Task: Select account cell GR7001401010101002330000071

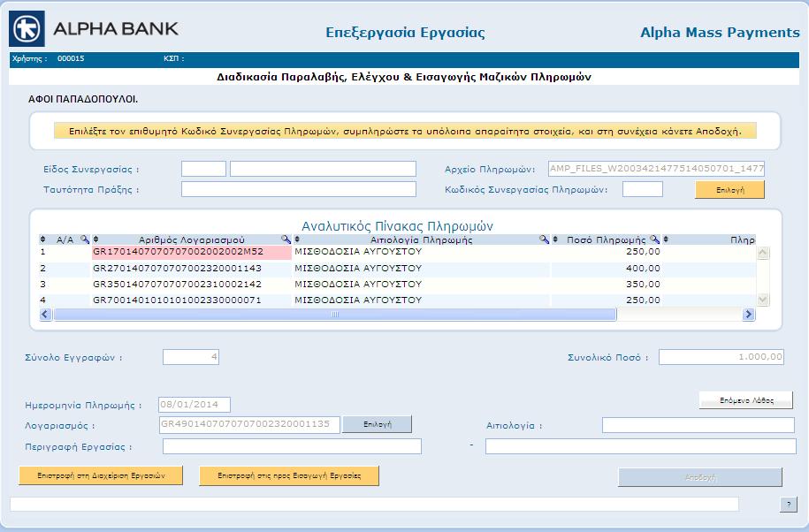Action: pos(191,300)
